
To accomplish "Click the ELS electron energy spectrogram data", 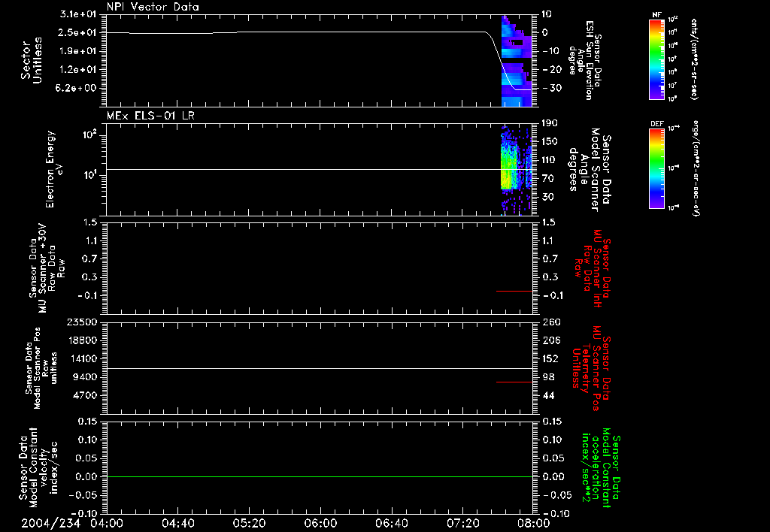I will pyautogui.click(x=516, y=169).
